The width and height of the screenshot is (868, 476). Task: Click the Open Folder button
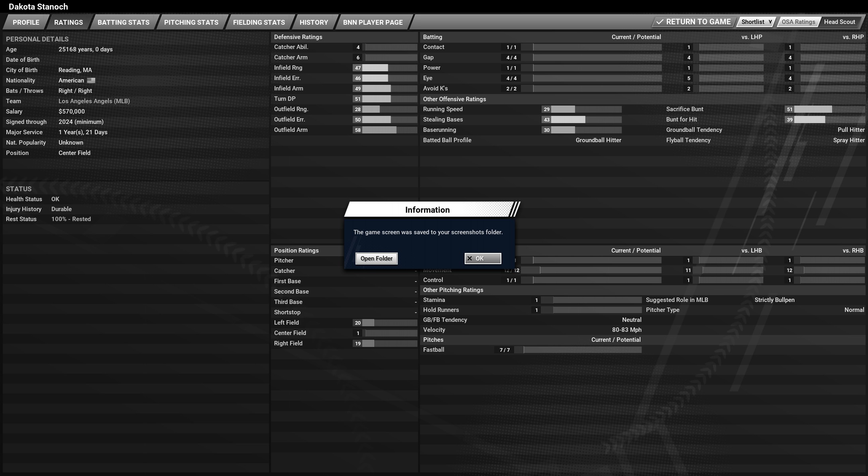point(376,259)
